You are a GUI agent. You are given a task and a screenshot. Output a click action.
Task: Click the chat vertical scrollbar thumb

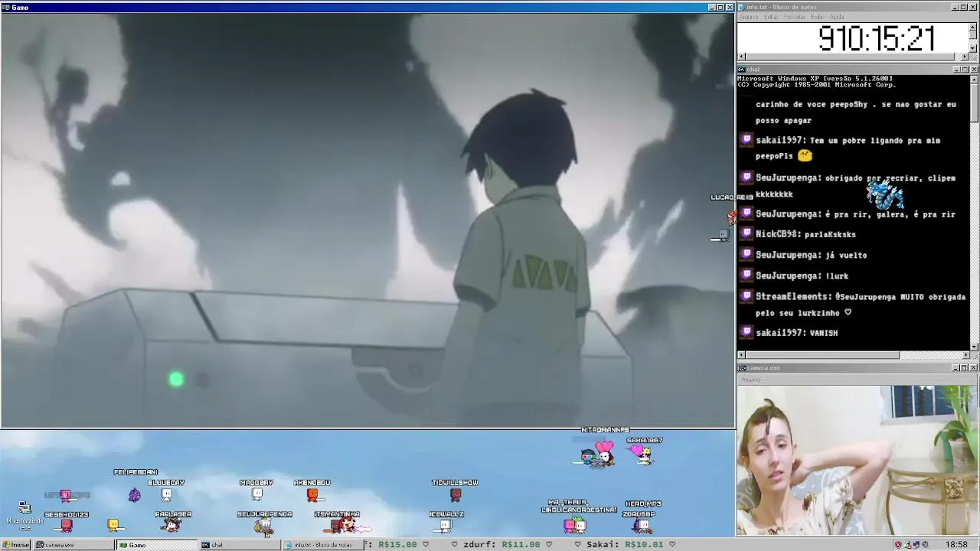click(x=974, y=102)
